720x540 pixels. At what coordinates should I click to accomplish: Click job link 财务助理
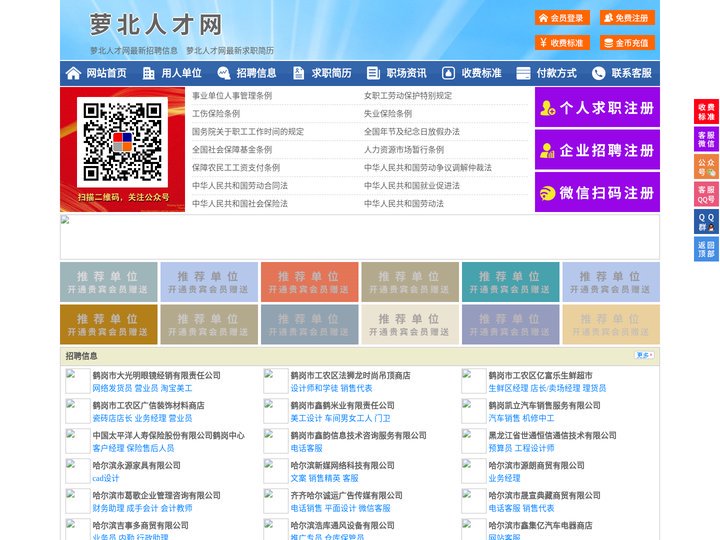click(108, 508)
